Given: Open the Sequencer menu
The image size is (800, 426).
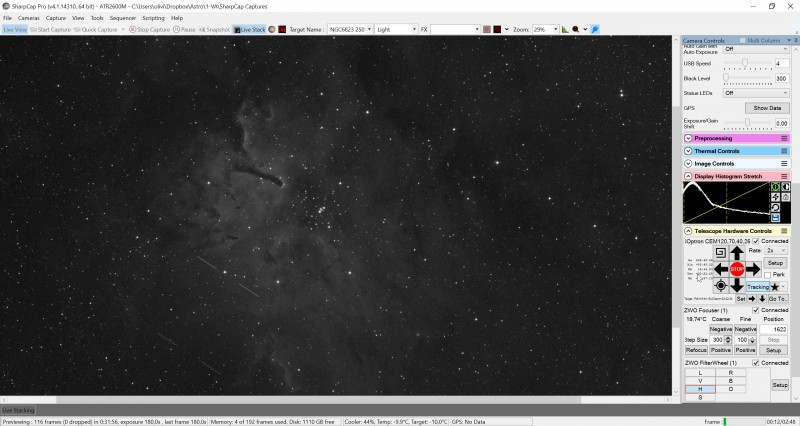Looking at the screenshot, I should pyautogui.click(x=123, y=18).
